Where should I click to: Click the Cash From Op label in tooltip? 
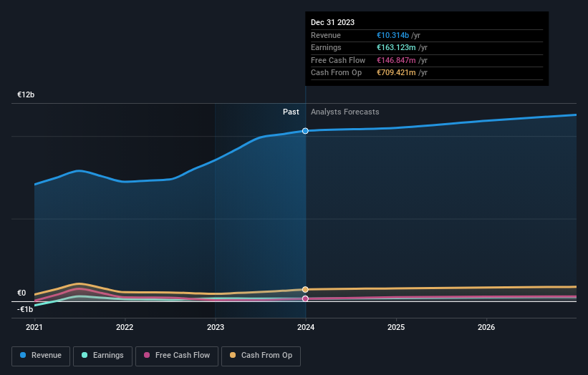pos(336,73)
